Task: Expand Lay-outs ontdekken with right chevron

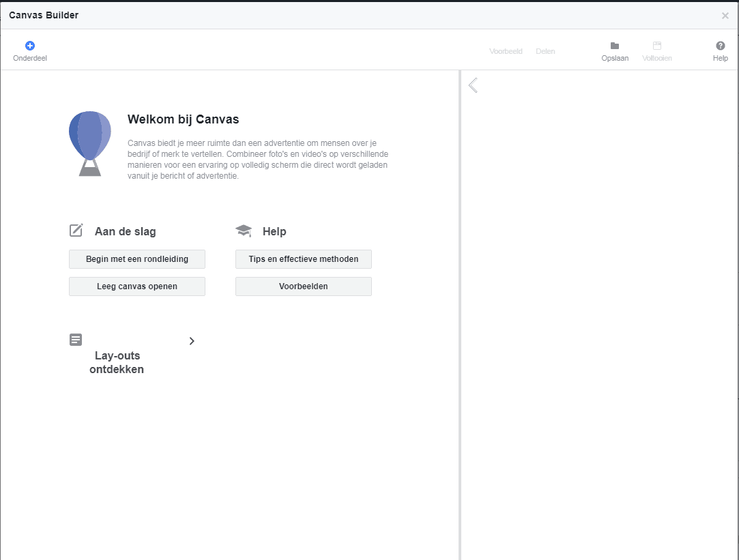Action: [x=192, y=341]
